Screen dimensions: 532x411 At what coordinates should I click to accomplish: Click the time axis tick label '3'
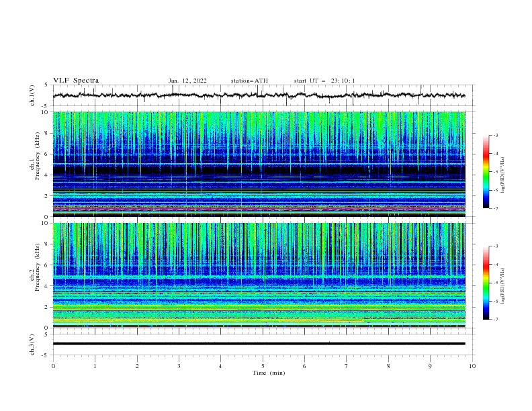(x=179, y=366)
